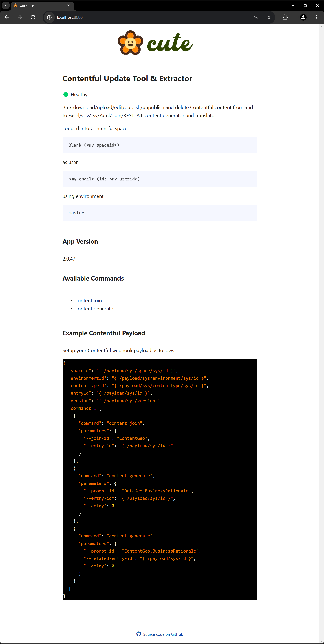This screenshot has width=324, height=644.
Task: Open Chrome three-dot menu
Action: click(x=317, y=17)
